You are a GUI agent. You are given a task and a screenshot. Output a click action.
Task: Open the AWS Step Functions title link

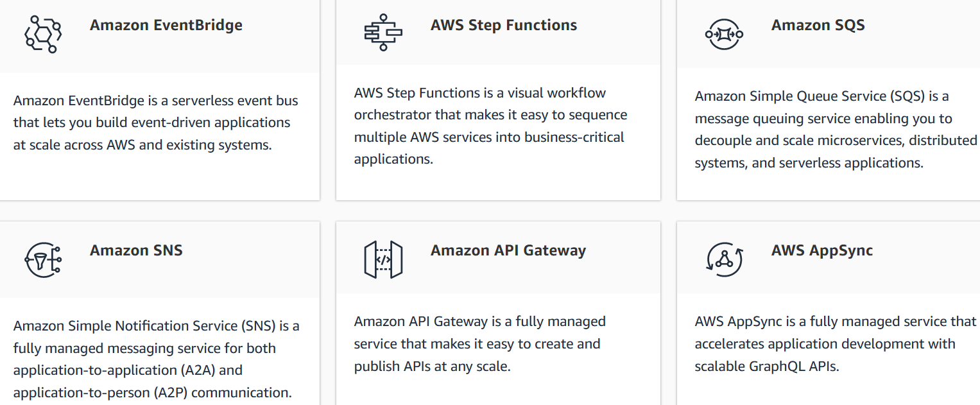click(504, 26)
